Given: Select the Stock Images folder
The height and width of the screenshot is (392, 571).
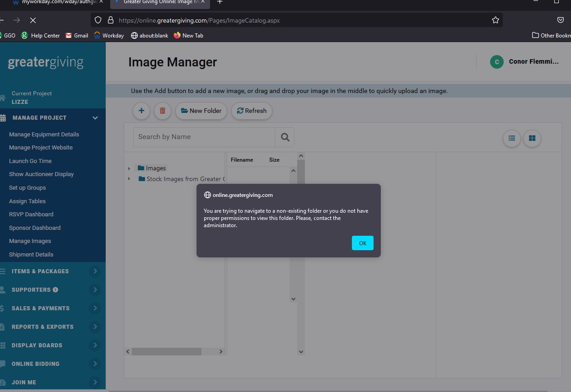Looking at the screenshot, I should tap(181, 179).
